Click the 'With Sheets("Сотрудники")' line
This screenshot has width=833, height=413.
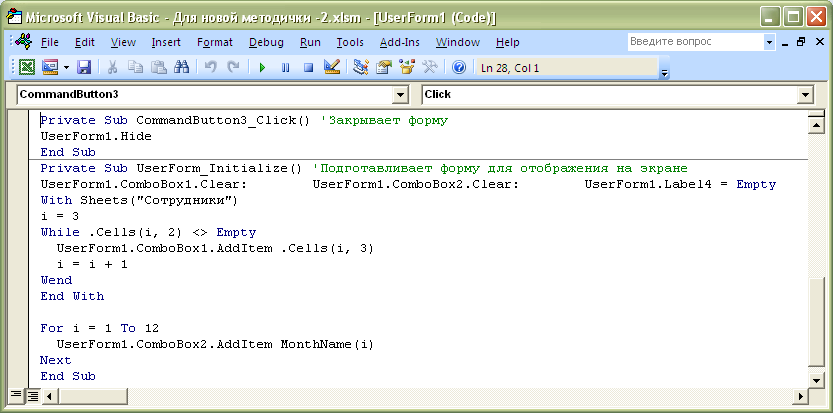pyautogui.click(x=140, y=200)
